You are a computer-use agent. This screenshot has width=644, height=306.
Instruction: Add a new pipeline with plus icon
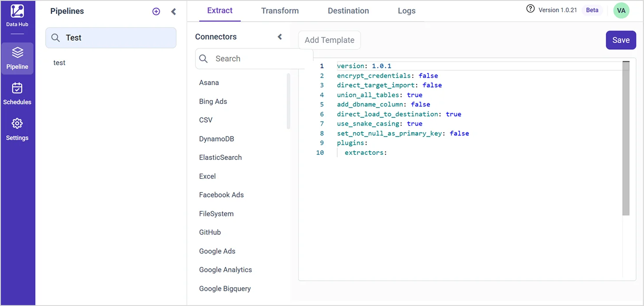click(x=156, y=12)
